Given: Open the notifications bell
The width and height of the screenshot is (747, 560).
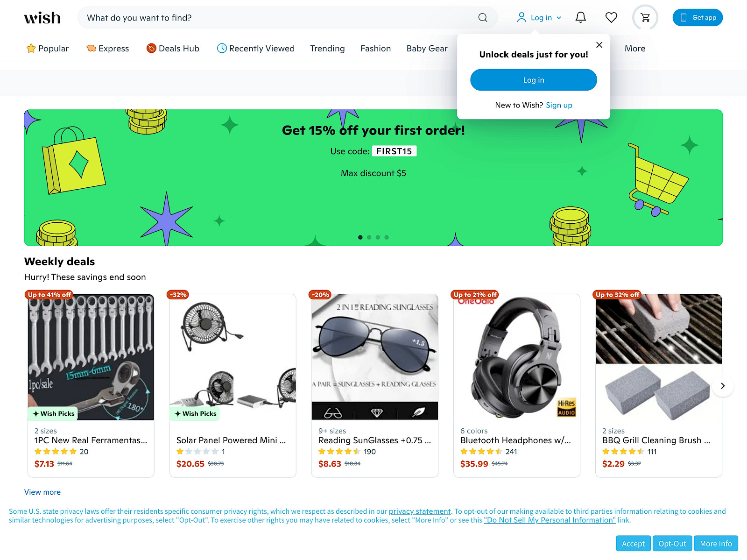Looking at the screenshot, I should 580,18.
